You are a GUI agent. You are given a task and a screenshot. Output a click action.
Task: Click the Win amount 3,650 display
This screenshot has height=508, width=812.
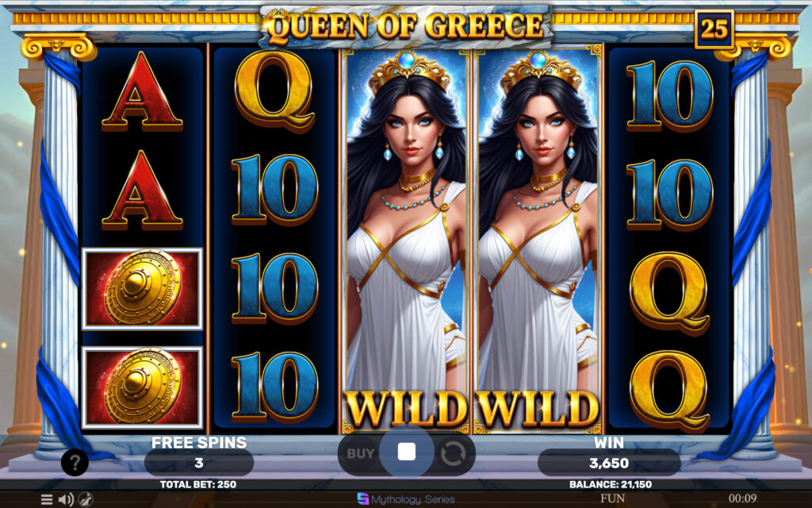click(x=609, y=463)
